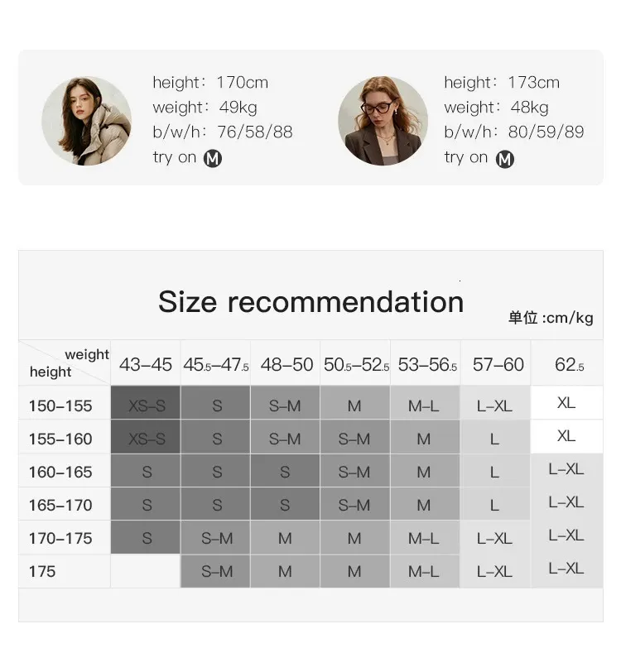Click the empty cell in the 175 row
The image size is (621, 672).
(146, 571)
